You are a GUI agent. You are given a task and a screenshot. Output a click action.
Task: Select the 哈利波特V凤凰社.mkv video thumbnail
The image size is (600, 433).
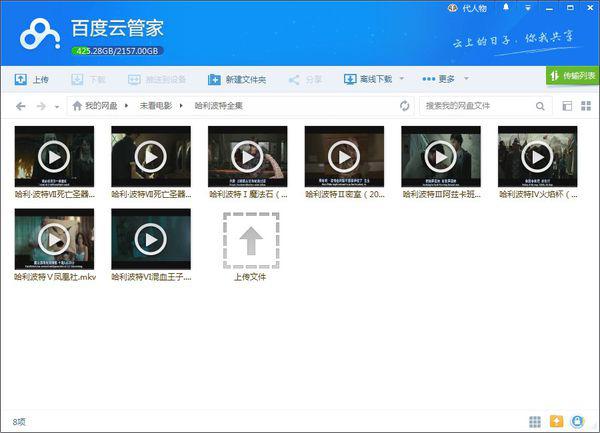[x=54, y=238]
